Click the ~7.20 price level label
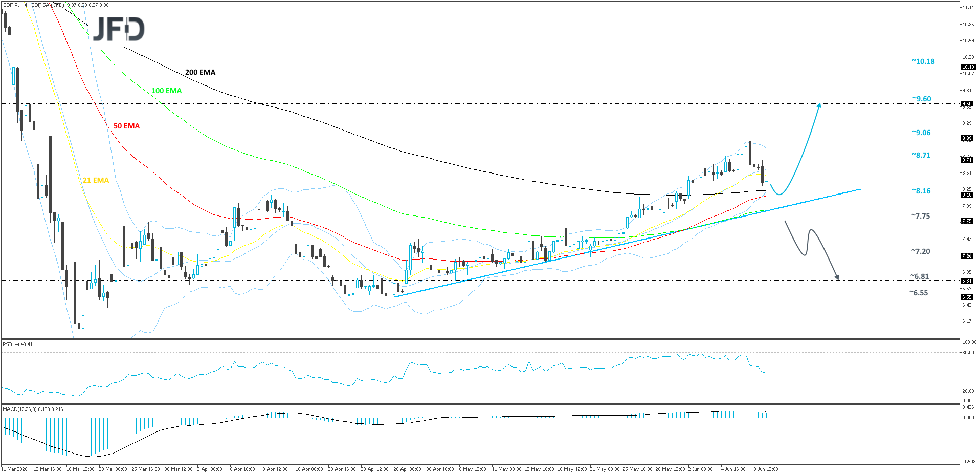 [920, 251]
